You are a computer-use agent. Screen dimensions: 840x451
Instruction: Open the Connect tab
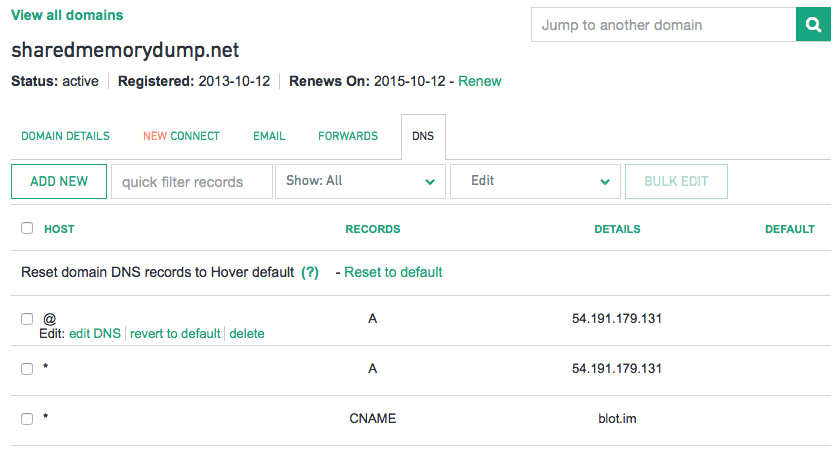tap(181, 136)
